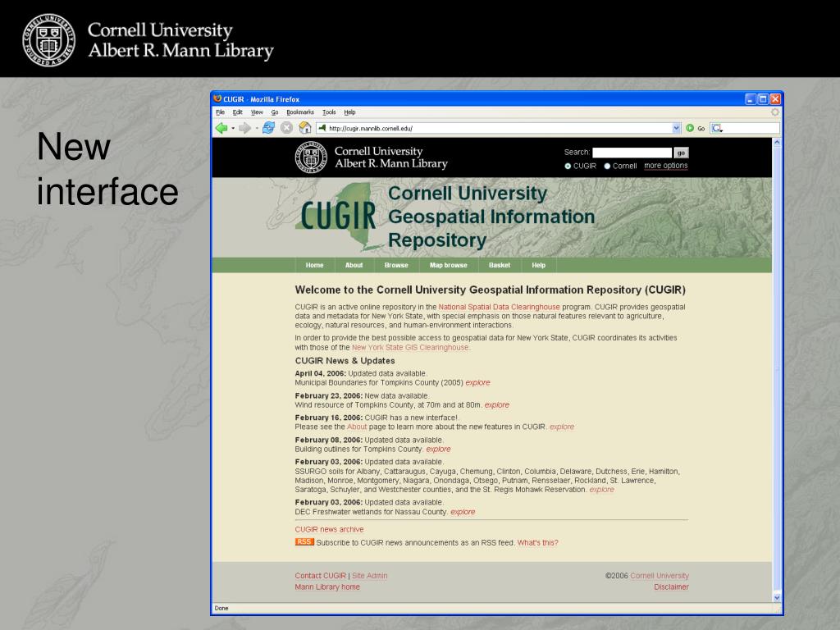
Task: Open the site Help tab
Action: [x=538, y=265]
